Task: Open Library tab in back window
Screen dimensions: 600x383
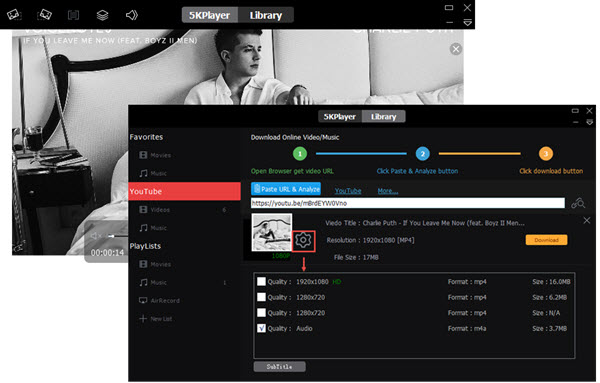Action: coord(266,15)
